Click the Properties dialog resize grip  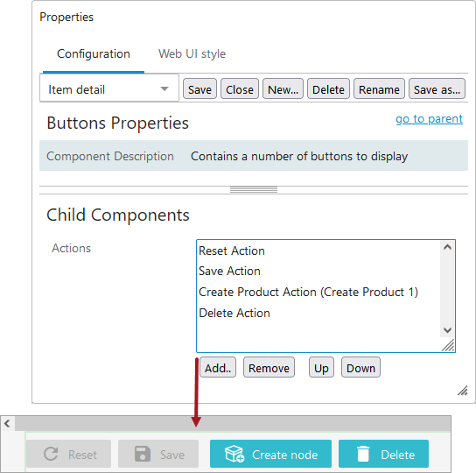pos(463,391)
